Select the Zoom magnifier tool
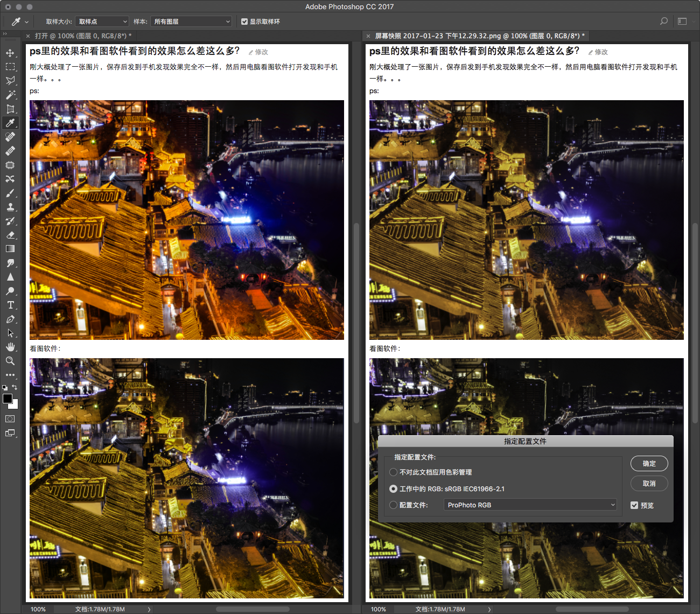 (x=10, y=361)
